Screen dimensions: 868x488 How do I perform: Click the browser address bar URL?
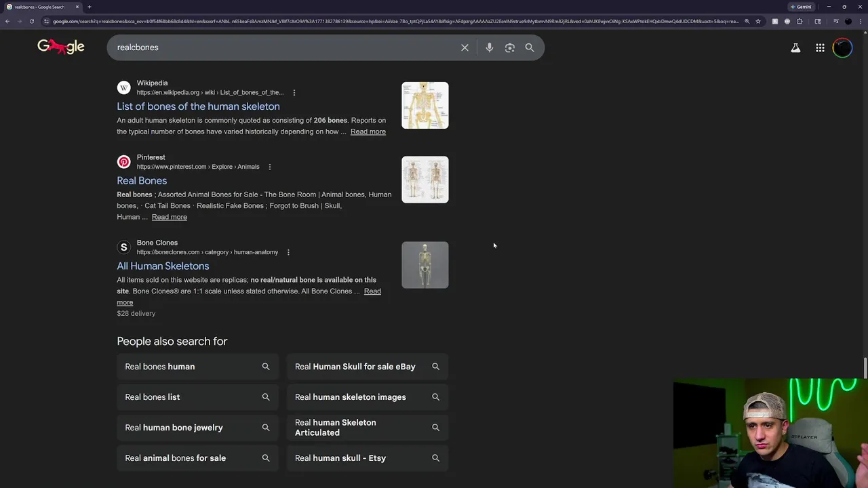[396, 21]
